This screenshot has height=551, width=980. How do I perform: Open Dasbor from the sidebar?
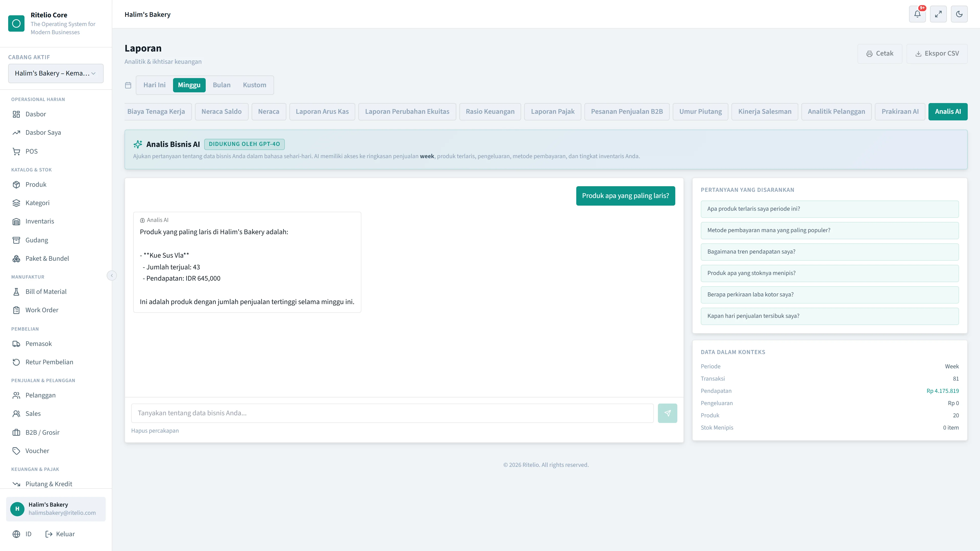[56, 114]
